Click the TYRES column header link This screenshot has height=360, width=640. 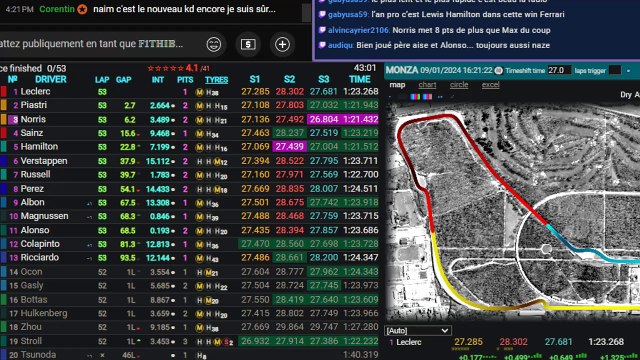(216, 80)
